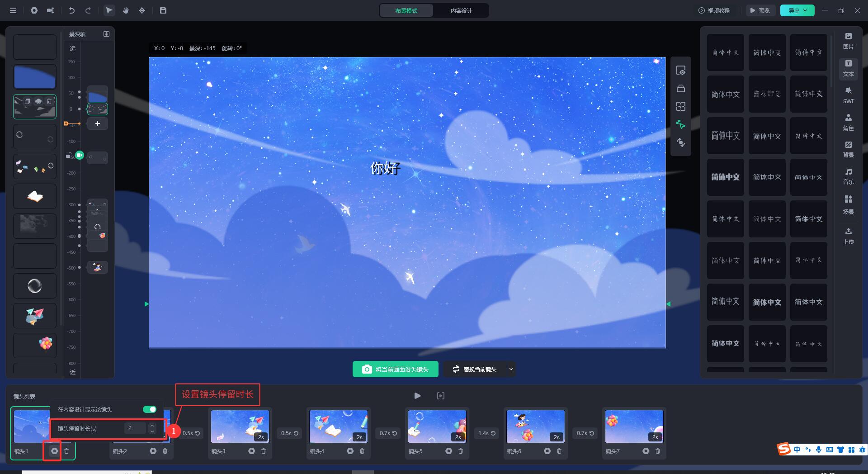
Task: Save the project with floppy icon
Action: coord(163,10)
